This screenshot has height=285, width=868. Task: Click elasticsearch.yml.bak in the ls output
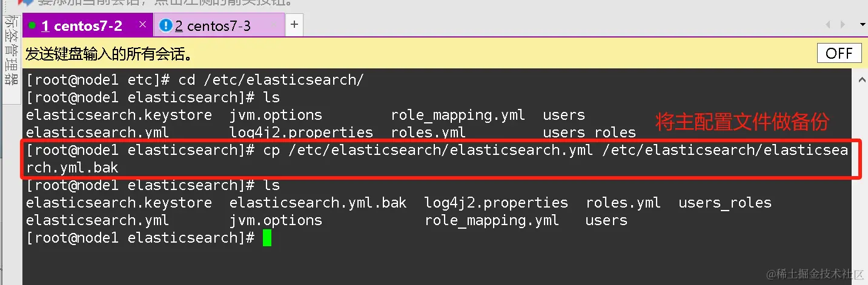point(318,203)
